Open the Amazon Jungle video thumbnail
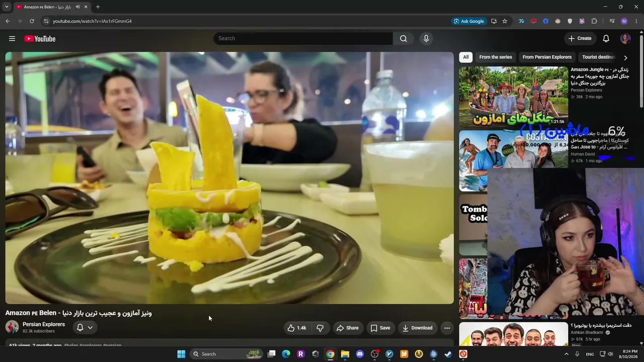644x362 pixels. pos(513,97)
